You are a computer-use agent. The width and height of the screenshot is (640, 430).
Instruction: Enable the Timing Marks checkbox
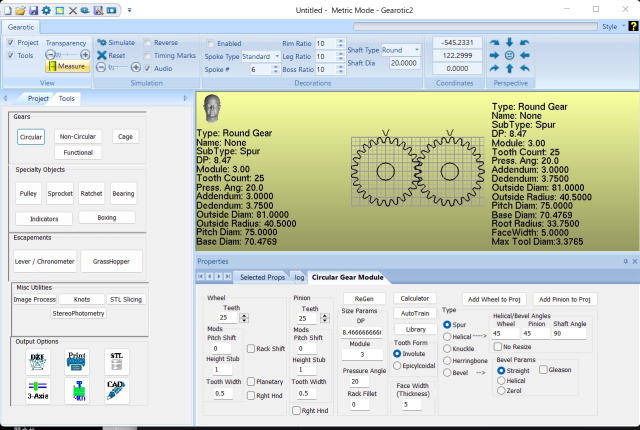pos(148,56)
